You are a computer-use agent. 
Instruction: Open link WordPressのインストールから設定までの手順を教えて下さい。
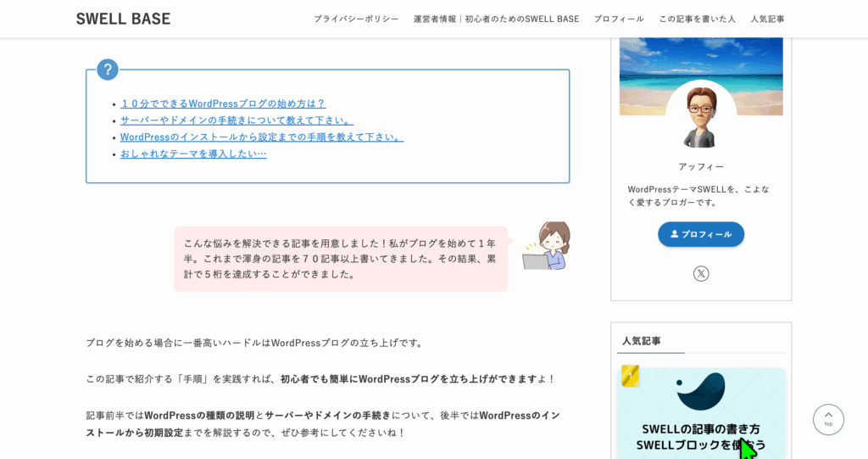click(261, 137)
